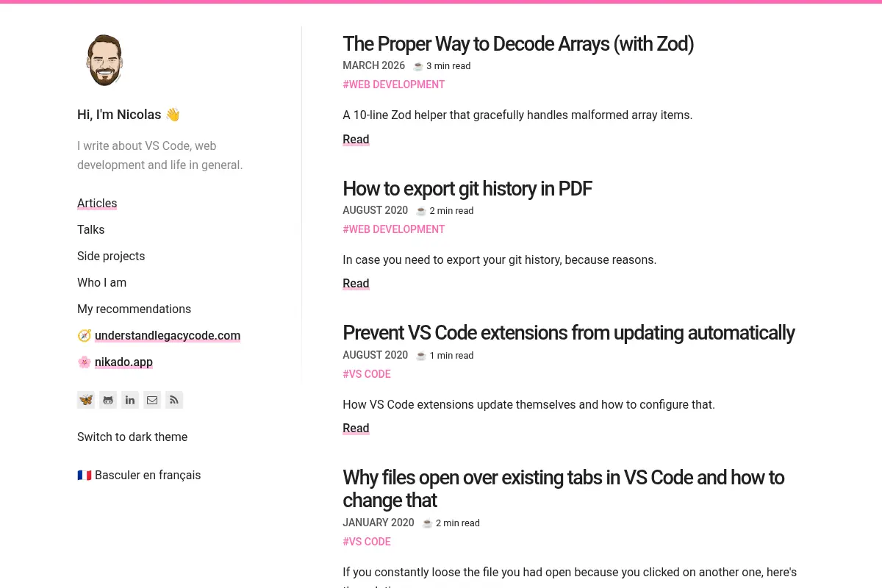Switch language with Basculer en français
The image size is (882, 588).
point(139,475)
